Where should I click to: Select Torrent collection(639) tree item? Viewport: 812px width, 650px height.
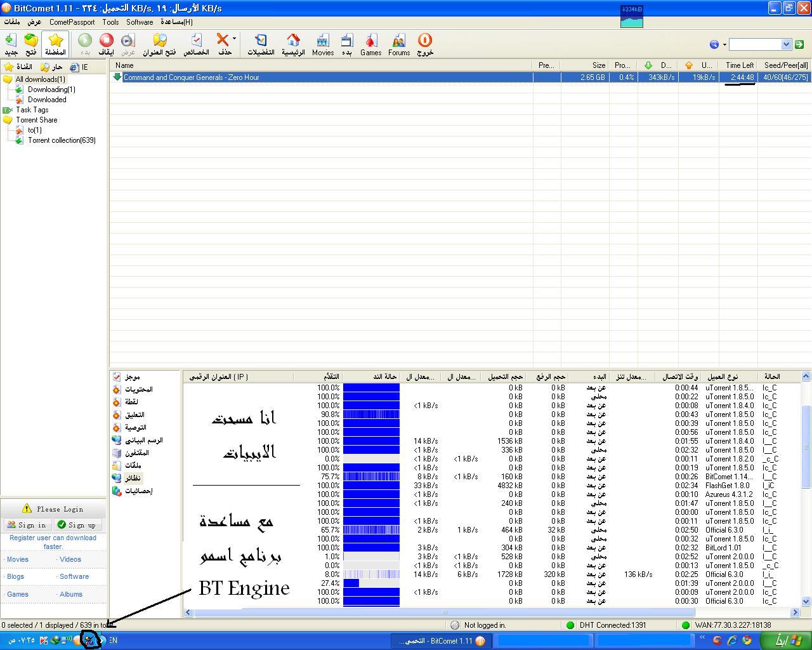coord(62,140)
